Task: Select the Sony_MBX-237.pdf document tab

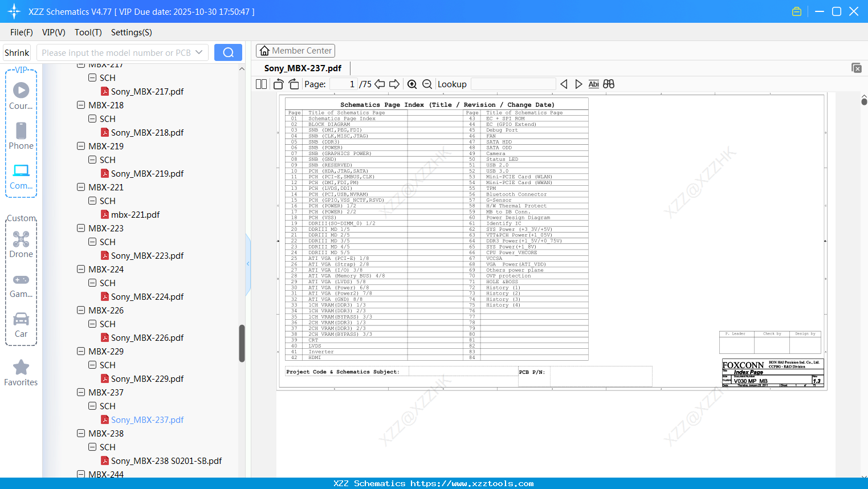Action: [303, 68]
